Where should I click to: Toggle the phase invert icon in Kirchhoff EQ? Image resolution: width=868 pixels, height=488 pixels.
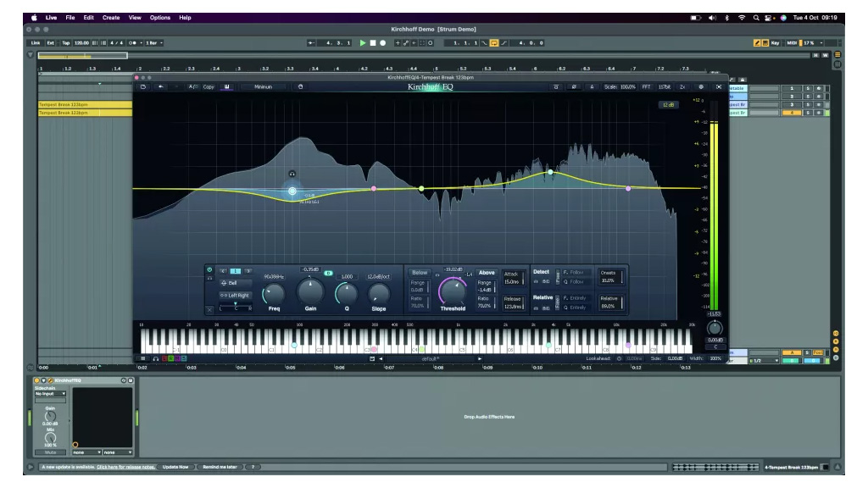(574, 87)
